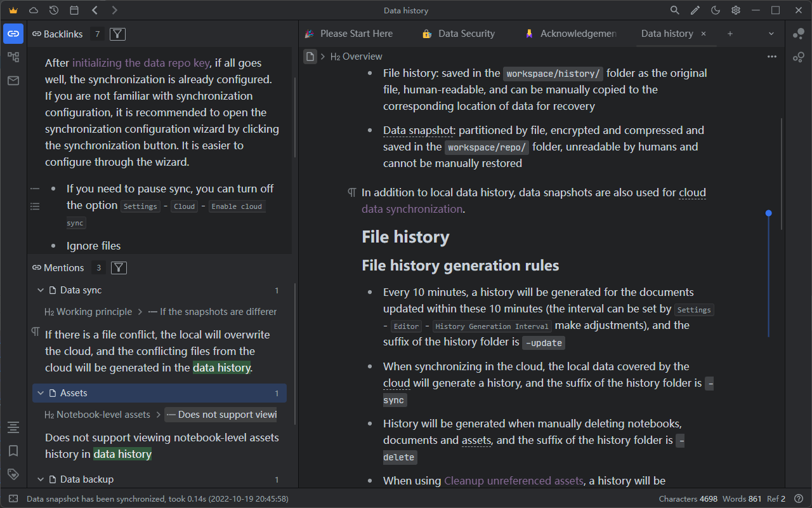812x508 pixels.
Task: Collapse the Data sync mention item
Action: (x=41, y=290)
